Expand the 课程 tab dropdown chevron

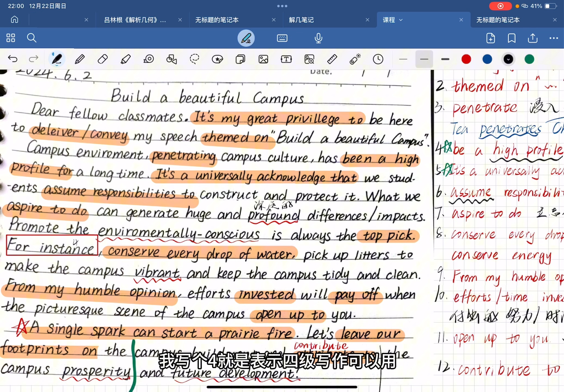click(401, 20)
